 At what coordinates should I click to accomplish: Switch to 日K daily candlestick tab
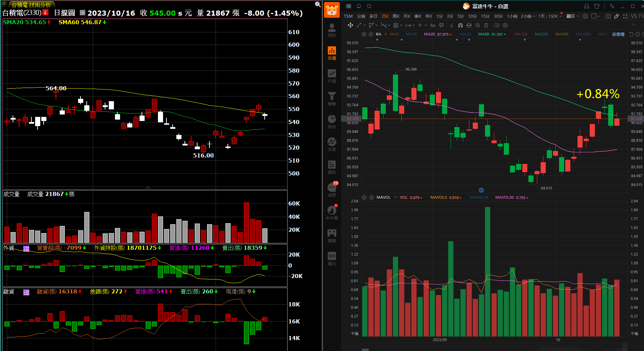[x=385, y=16]
